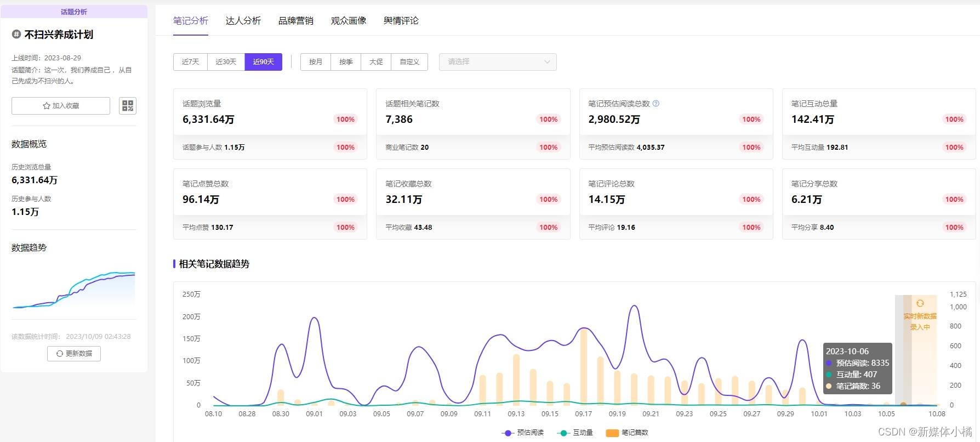Click the 笔记收藏总数 32.11万 value
This screenshot has height=442, width=980.
(x=404, y=200)
